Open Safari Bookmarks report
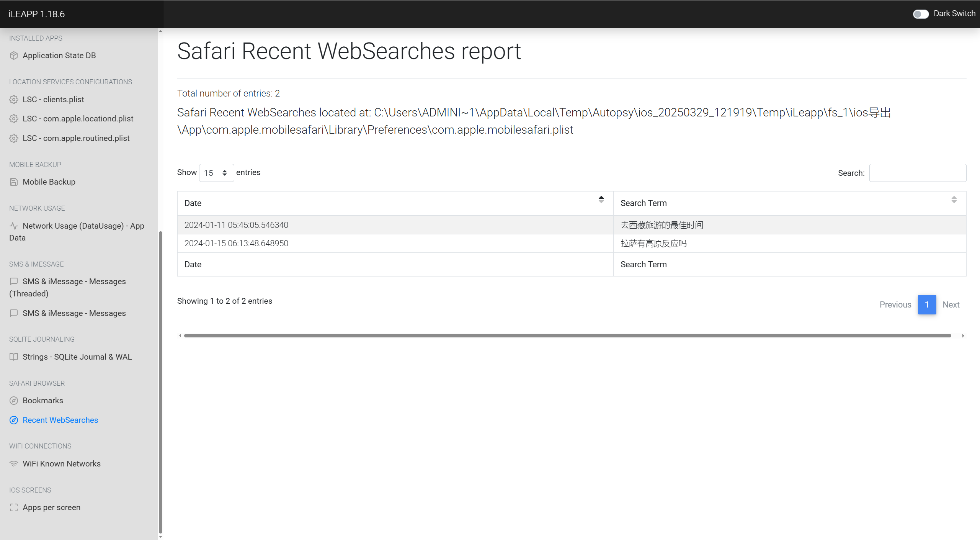This screenshot has width=980, height=540. [x=43, y=401]
